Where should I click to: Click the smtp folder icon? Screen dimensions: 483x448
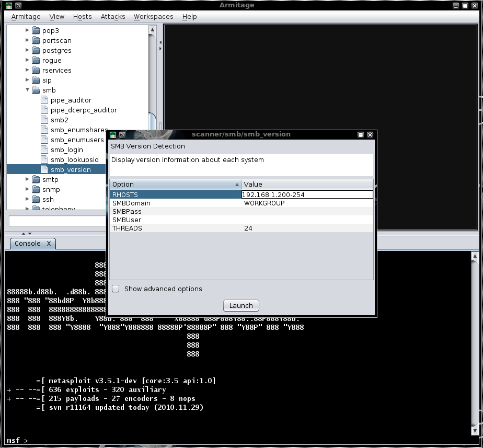coord(36,179)
